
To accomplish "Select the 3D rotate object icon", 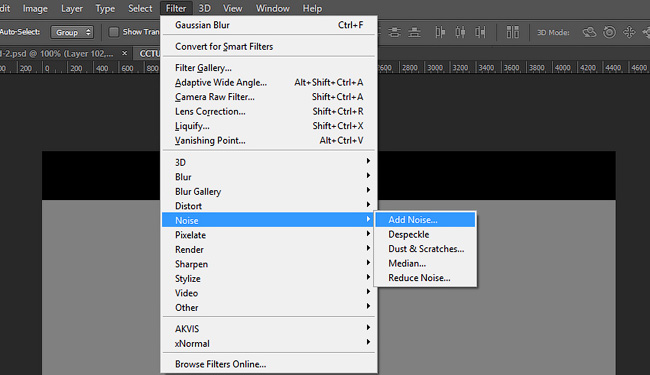I will tap(589, 32).
